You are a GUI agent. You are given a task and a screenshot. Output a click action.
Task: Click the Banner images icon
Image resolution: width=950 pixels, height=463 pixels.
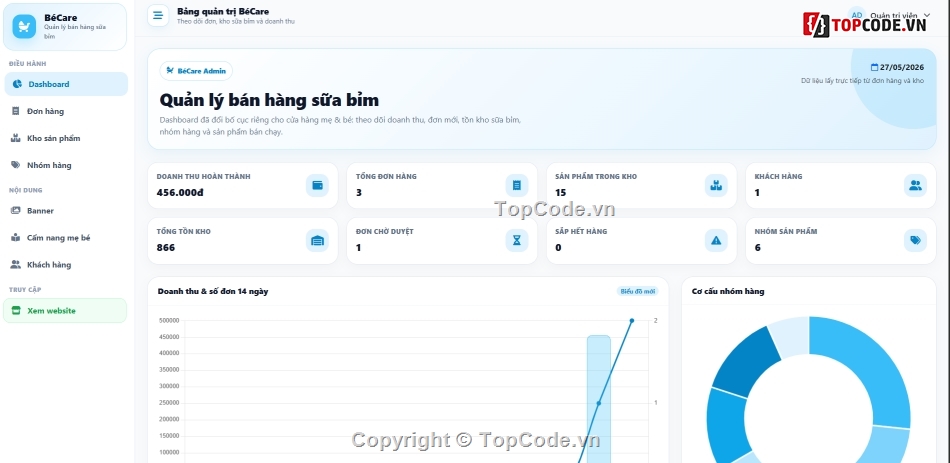(x=16, y=210)
